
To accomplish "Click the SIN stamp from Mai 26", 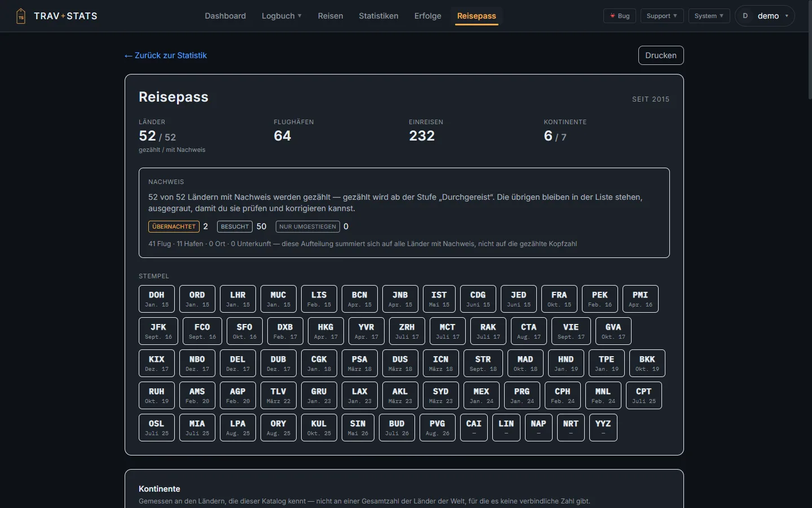I will click(x=358, y=427).
